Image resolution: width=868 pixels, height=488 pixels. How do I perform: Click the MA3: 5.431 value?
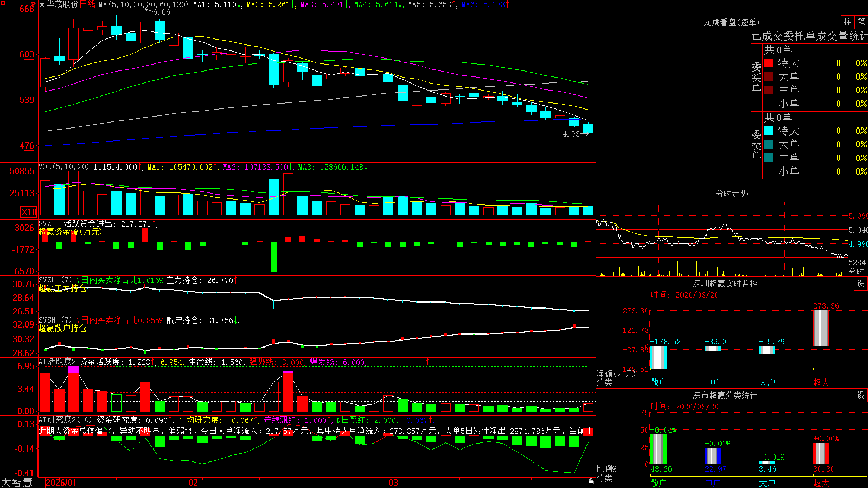323,4
